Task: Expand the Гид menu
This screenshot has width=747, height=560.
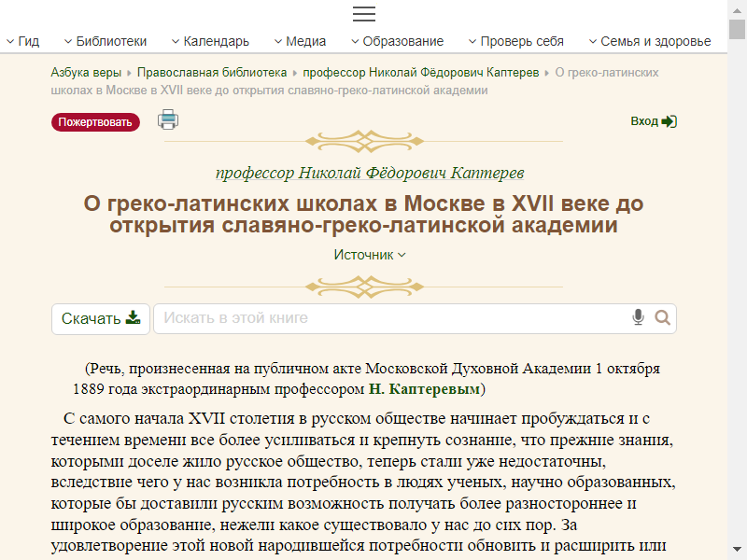Action: click(x=22, y=41)
